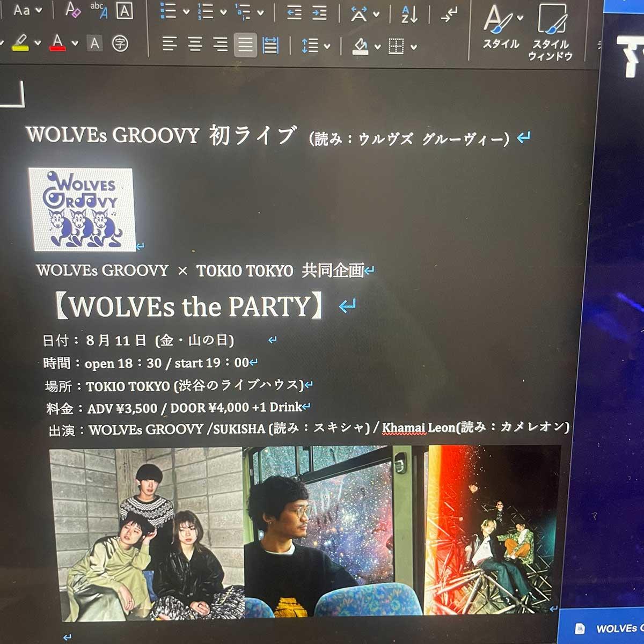The height and width of the screenshot is (644, 644).
Task: Open the shading bucket color options
Action: click(377, 47)
